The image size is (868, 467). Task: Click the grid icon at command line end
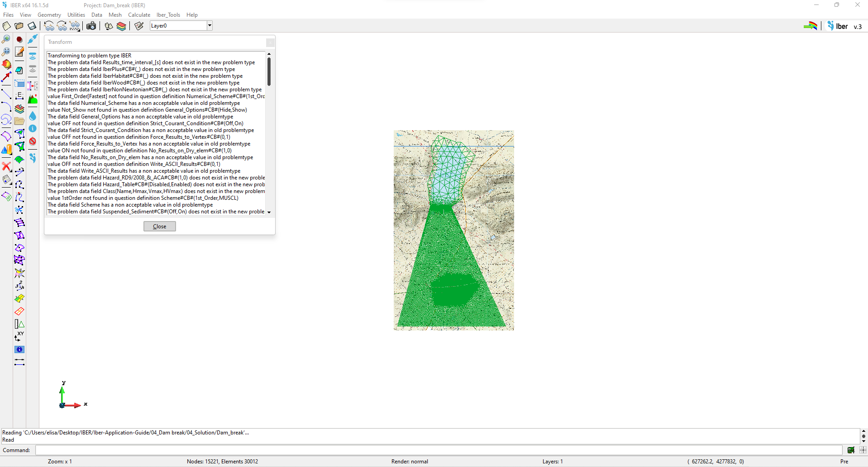[x=863, y=450]
